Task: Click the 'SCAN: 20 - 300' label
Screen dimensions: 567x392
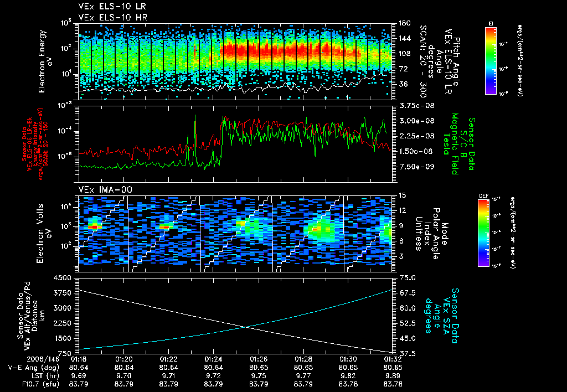Action: [422, 61]
